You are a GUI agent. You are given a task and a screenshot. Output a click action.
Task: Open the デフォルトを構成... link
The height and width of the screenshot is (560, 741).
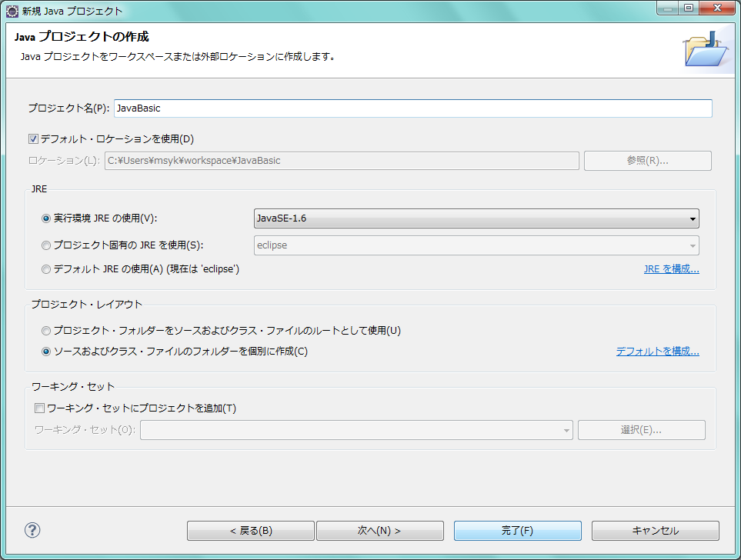pyautogui.click(x=657, y=352)
